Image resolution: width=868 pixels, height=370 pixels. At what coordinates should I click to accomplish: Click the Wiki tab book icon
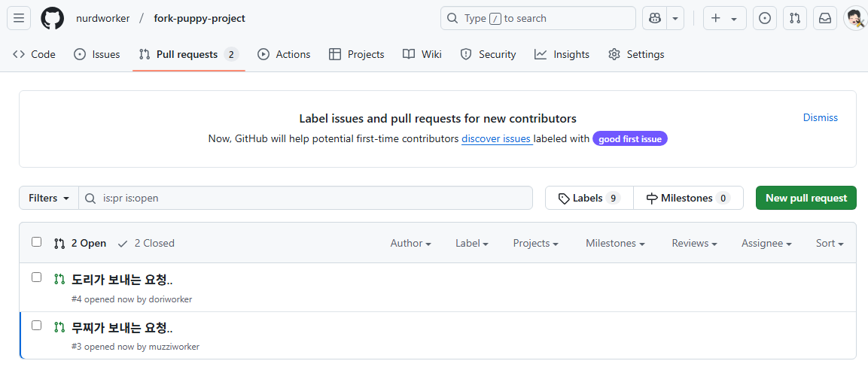click(409, 54)
